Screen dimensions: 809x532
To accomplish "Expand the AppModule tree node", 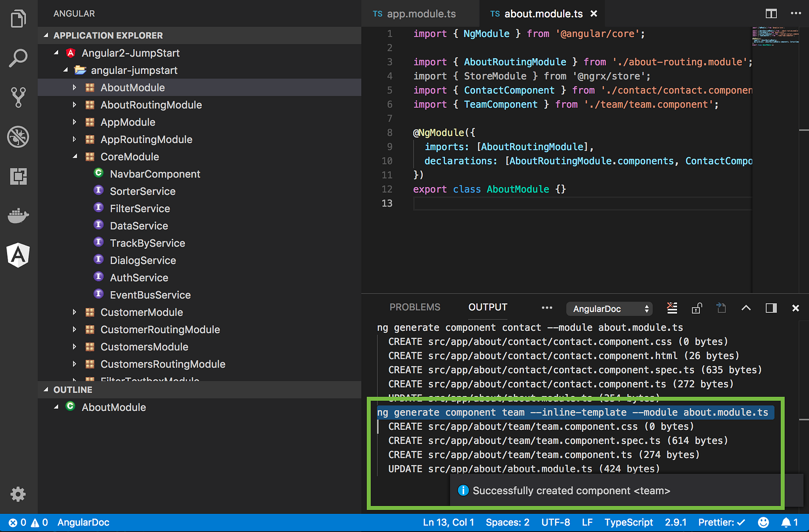I will 75,122.
